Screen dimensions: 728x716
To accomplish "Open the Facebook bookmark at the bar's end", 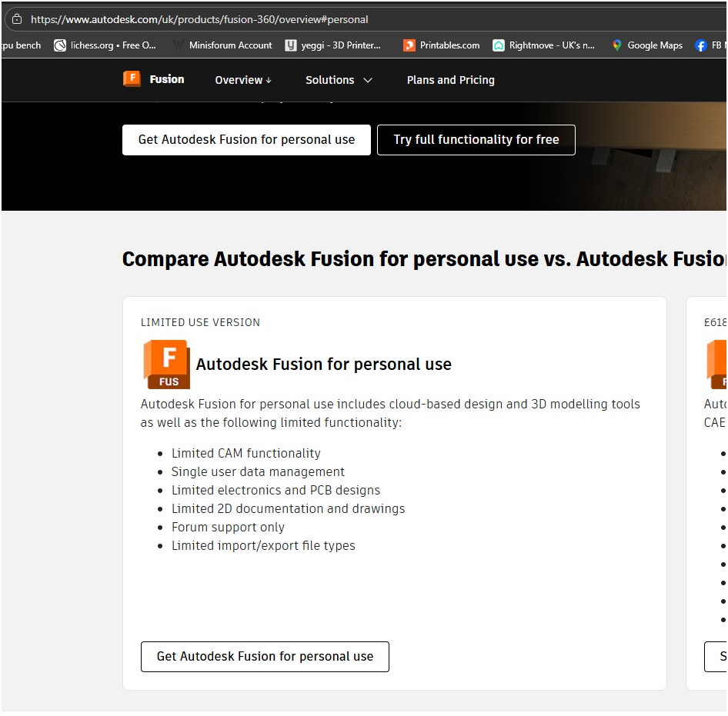I will [710, 45].
